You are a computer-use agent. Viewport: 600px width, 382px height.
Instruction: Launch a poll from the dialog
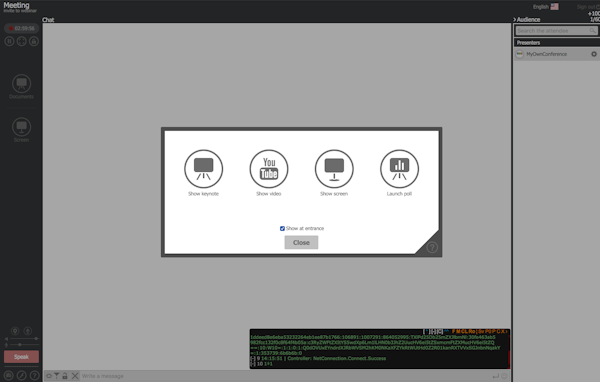click(399, 169)
